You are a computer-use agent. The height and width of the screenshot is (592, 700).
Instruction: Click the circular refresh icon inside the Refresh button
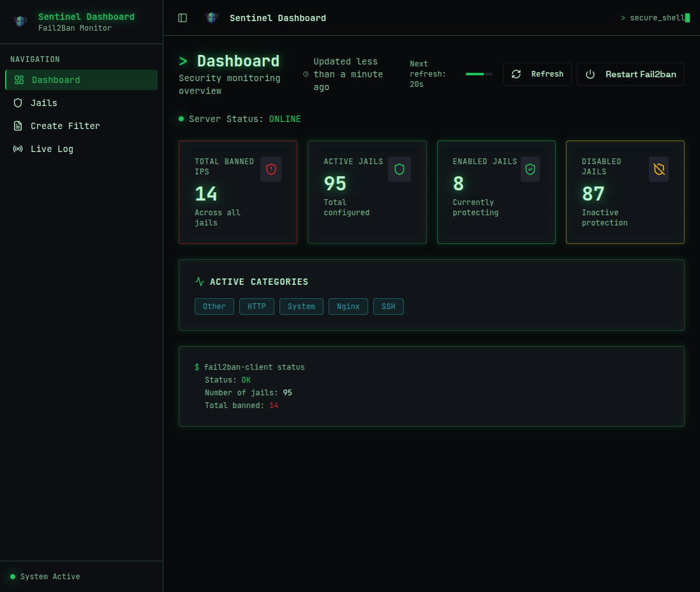[516, 74]
